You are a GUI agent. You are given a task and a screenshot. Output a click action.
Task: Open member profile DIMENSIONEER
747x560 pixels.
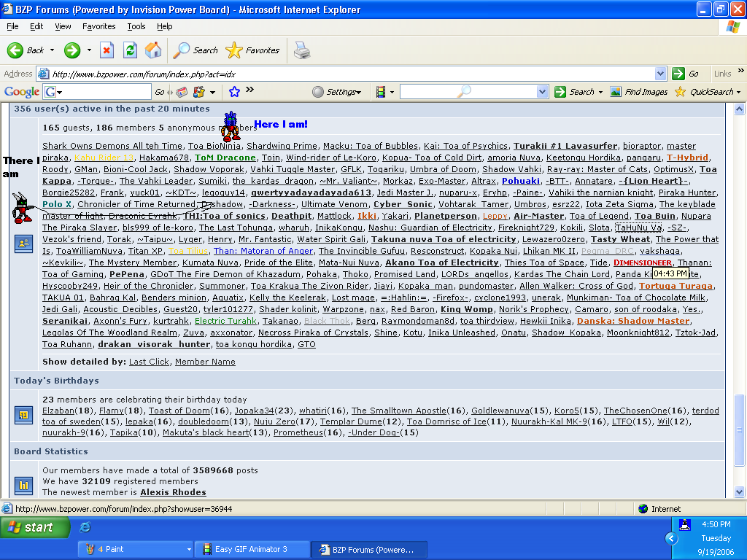point(642,262)
